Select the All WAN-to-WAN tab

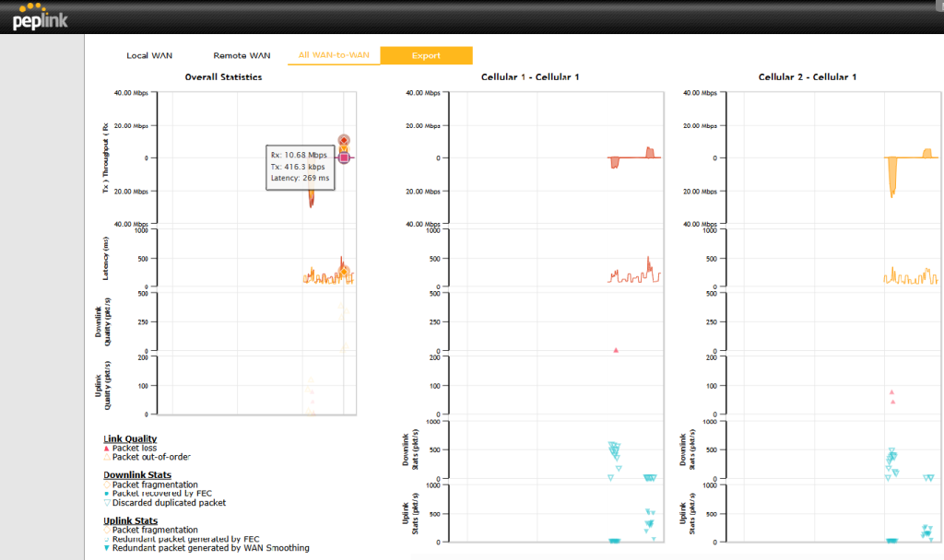(x=334, y=56)
